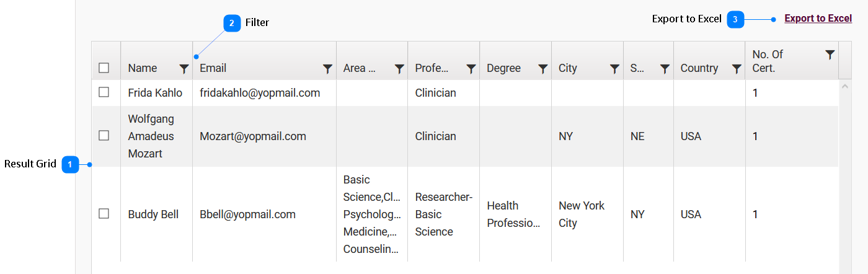
Task: Click the Degree column filter icon
Action: point(543,69)
